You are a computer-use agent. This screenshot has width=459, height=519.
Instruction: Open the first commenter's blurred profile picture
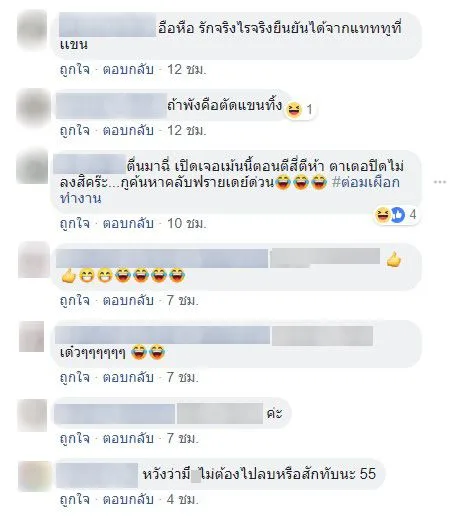pyautogui.click(x=32, y=30)
